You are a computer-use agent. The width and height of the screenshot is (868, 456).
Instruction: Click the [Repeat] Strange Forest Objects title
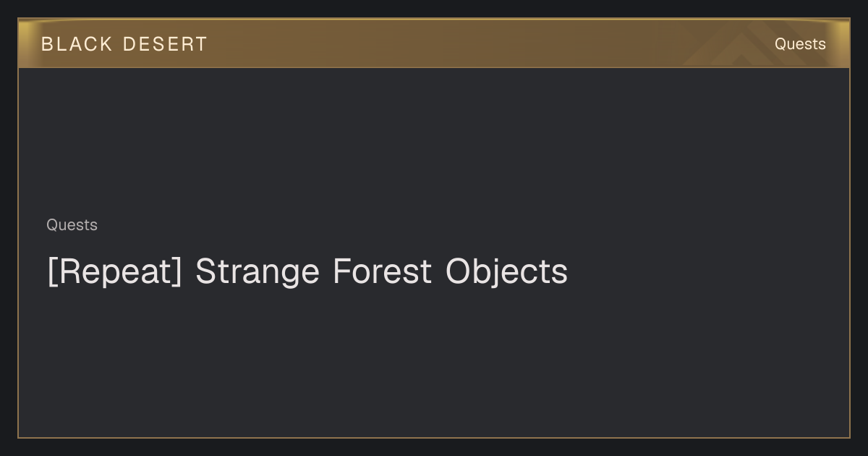click(x=307, y=271)
